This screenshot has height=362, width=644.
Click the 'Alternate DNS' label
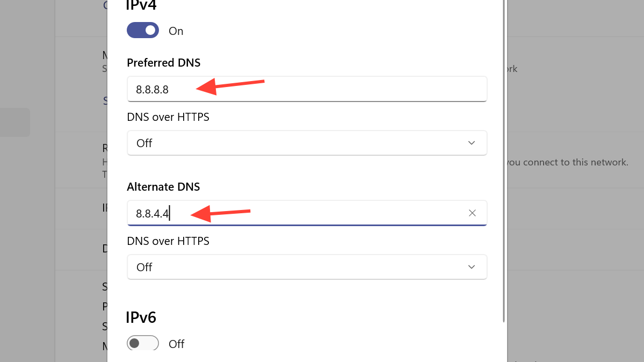click(163, 187)
